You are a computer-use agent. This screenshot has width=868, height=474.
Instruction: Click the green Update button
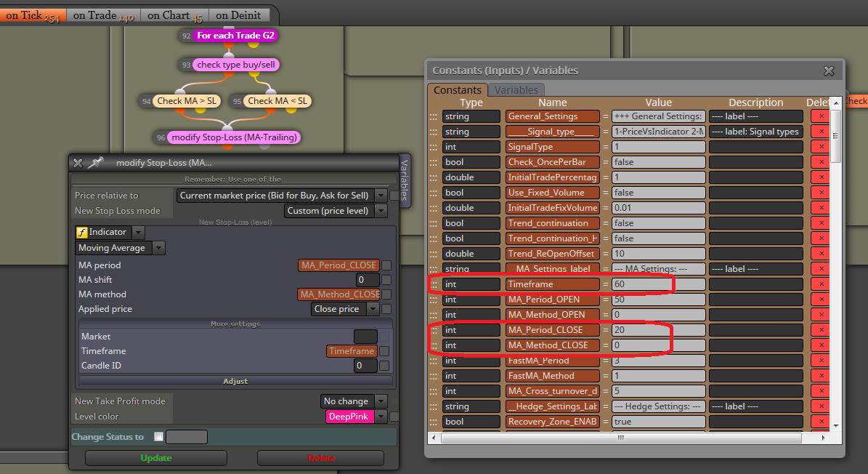156,458
